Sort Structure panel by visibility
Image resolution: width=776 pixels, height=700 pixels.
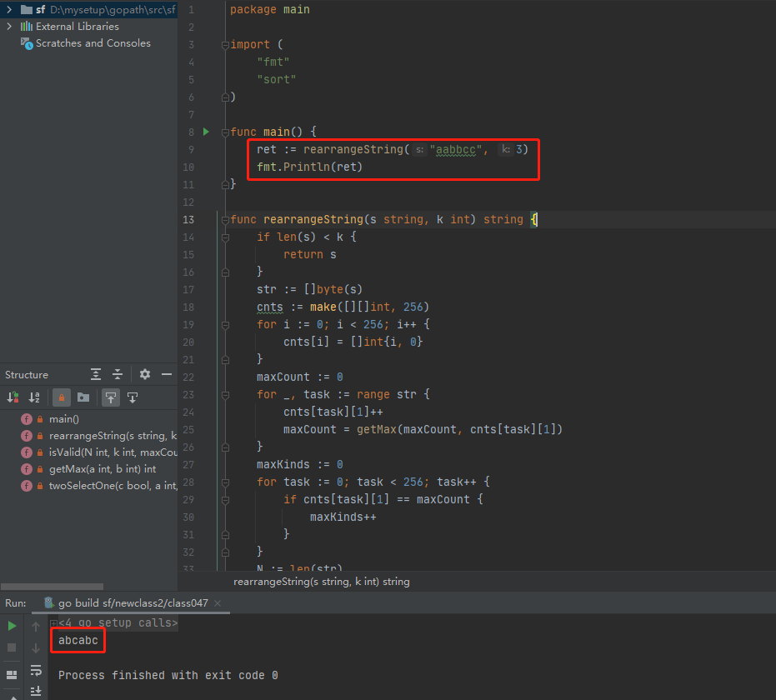13,397
